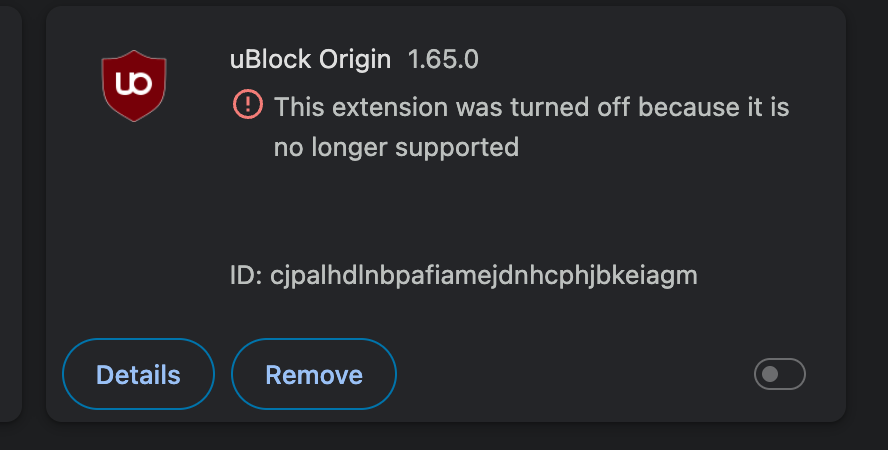Click the grey knob of the disabled switch

770,374
